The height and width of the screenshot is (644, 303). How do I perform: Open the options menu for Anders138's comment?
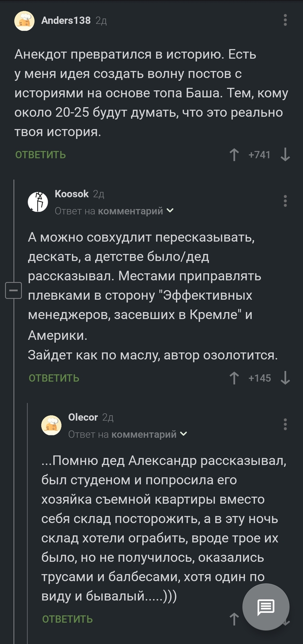[x=285, y=19]
